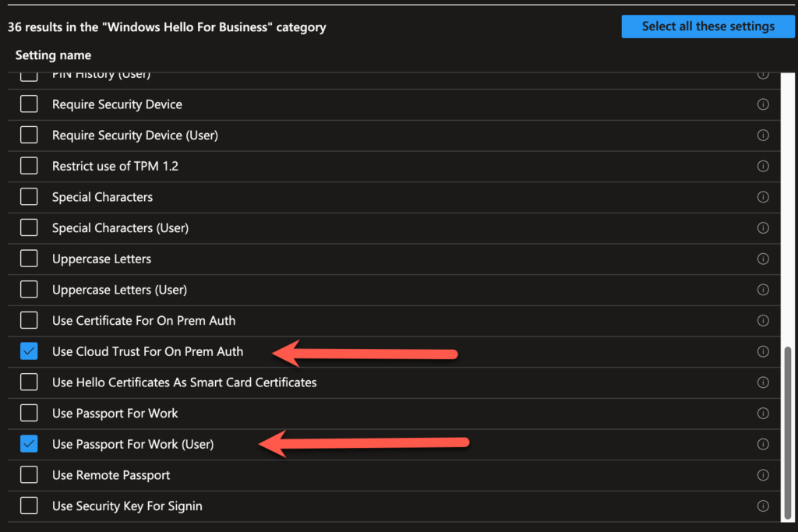The width and height of the screenshot is (798, 532).
Task: Tick the Uppercase Letters (User) checkbox
Action: (x=28, y=289)
